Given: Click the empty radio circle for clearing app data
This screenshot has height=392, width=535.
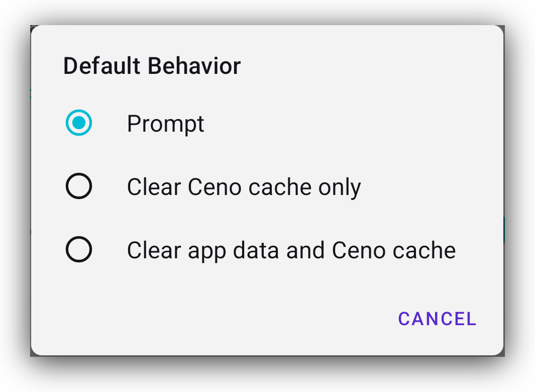Looking at the screenshot, I should pyautogui.click(x=78, y=249).
